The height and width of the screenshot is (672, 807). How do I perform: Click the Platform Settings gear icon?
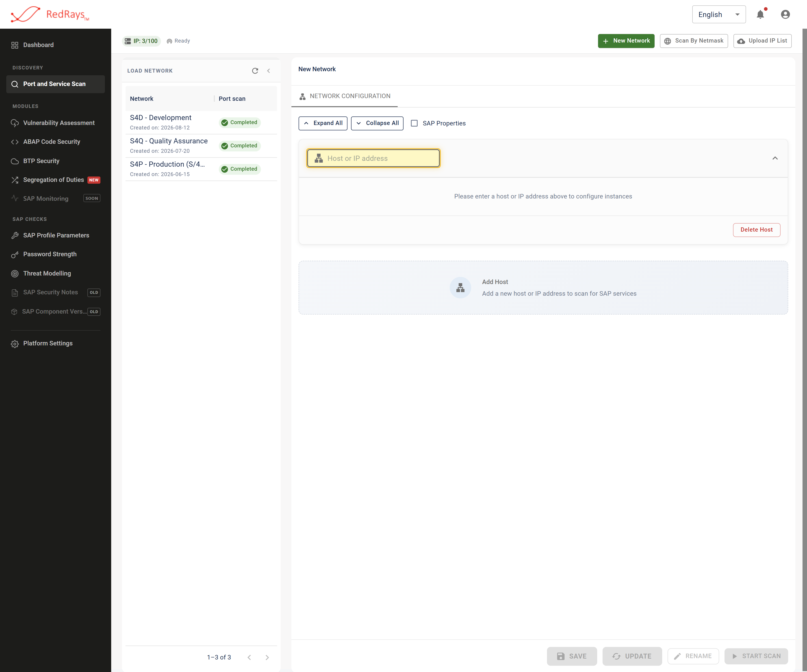15,344
